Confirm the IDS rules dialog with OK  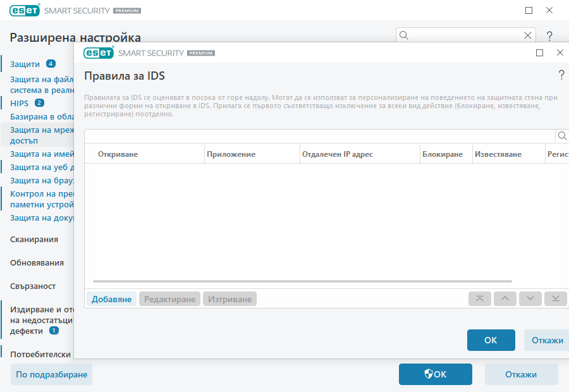point(491,340)
